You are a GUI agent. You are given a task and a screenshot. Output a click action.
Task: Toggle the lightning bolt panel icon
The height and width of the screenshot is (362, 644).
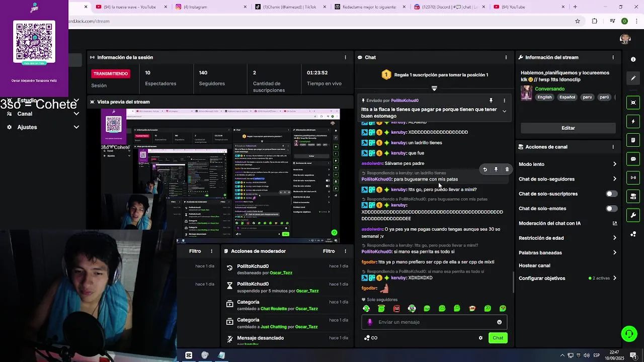point(633,121)
